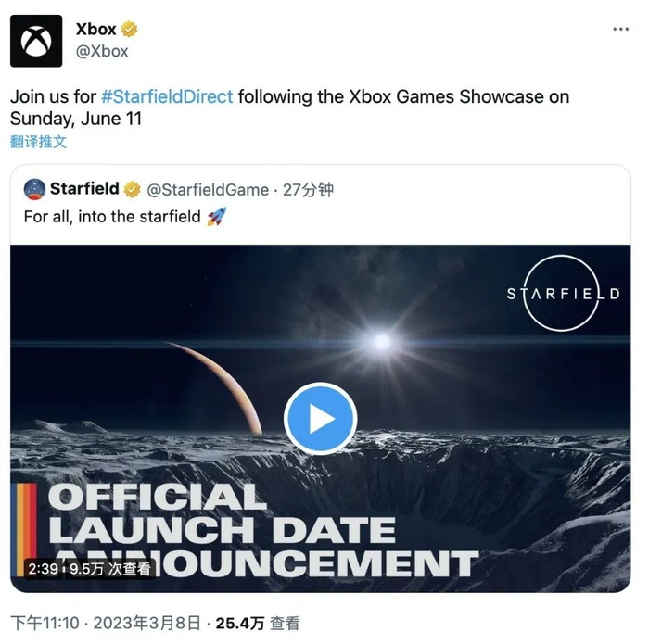
Task: Open the #StarfieldDirect hashtag
Action: tap(166, 96)
